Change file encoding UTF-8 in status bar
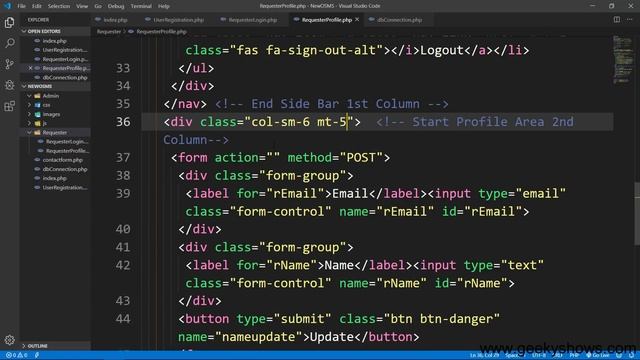This screenshot has width=640, height=360. (539, 355)
